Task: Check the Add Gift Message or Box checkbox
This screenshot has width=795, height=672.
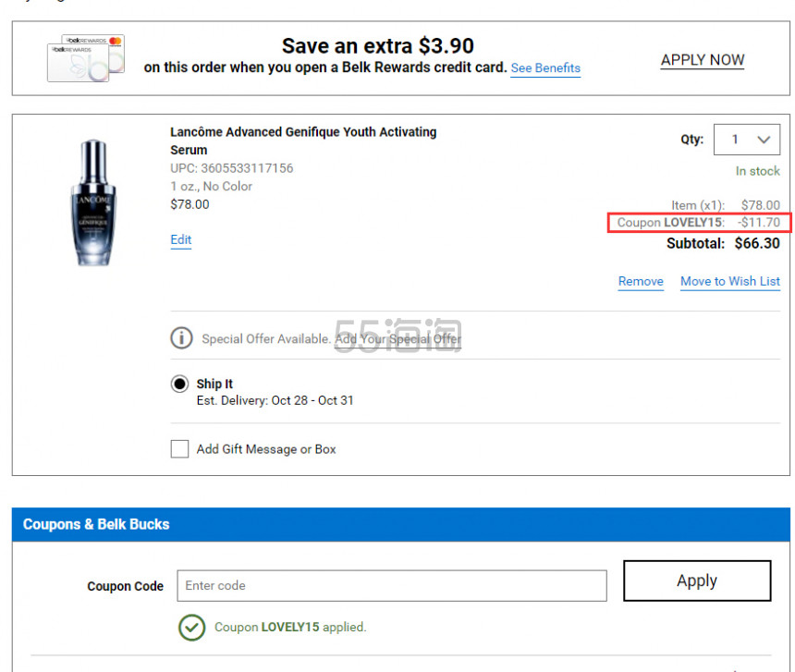Action: point(179,449)
